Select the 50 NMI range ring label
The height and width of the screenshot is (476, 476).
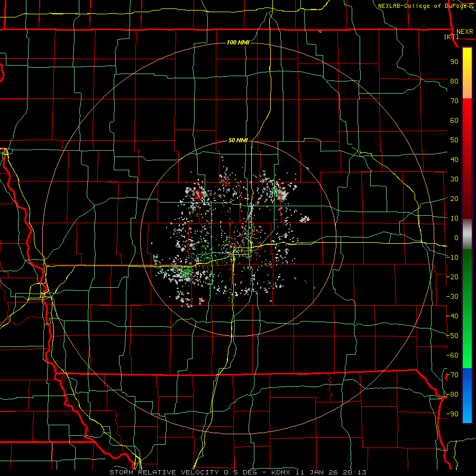tap(238, 140)
